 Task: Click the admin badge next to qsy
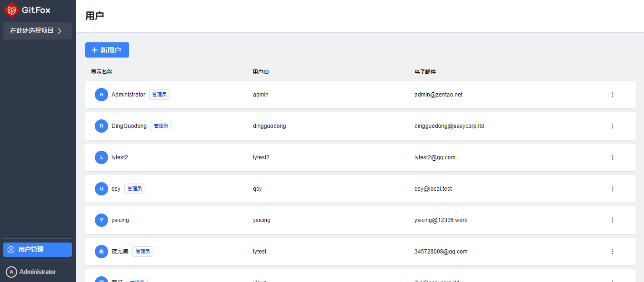(x=135, y=189)
